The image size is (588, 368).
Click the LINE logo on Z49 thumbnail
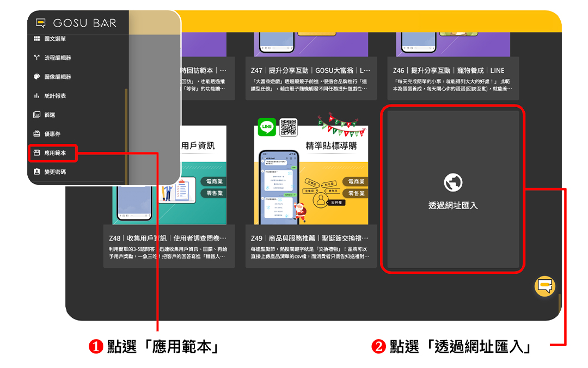[x=267, y=127]
